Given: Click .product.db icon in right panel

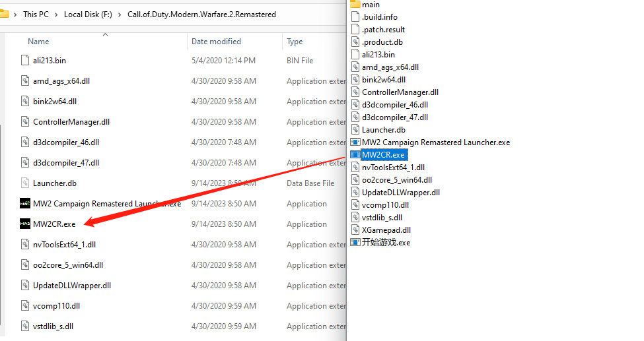Looking at the screenshot, I should [355, 42].
